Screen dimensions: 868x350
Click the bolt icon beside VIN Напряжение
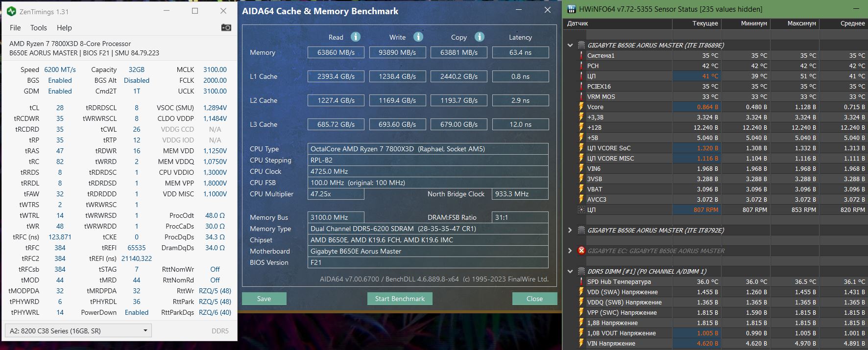pyautogui.click(x=581, y=343)
